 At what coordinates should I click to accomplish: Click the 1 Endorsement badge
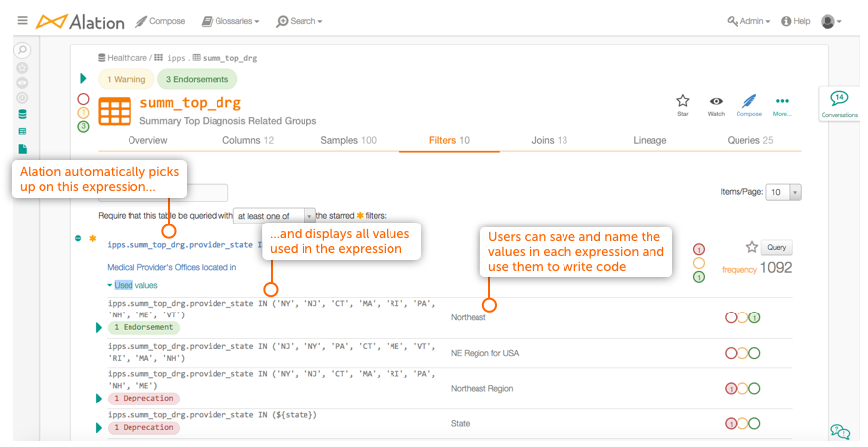[143, 327]
